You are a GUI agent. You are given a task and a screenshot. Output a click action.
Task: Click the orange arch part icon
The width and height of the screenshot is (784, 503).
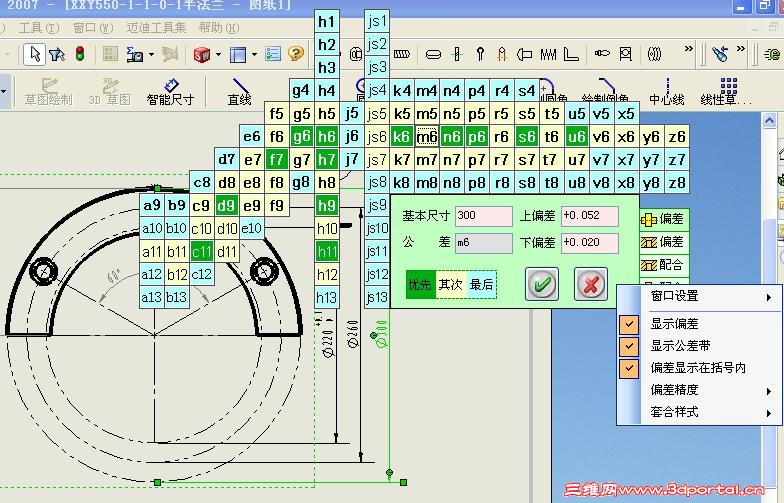(502, 54)
